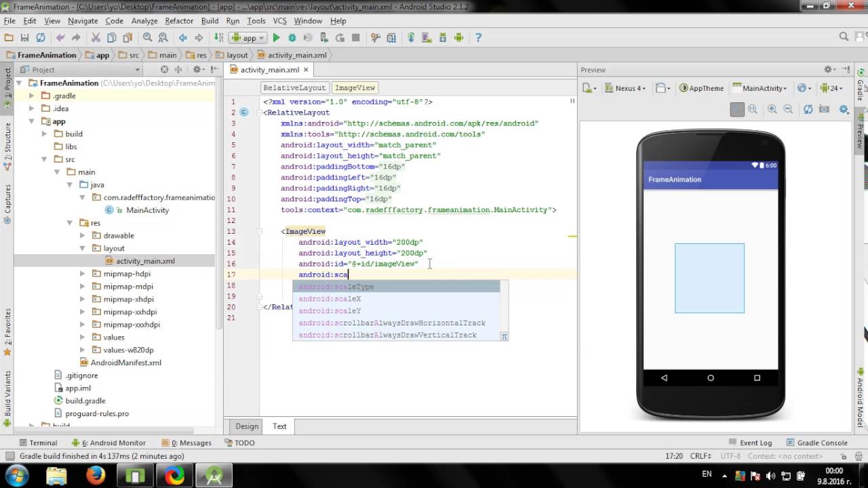Open the Refactor menu
868x488 pixels.
coord(179,21)
